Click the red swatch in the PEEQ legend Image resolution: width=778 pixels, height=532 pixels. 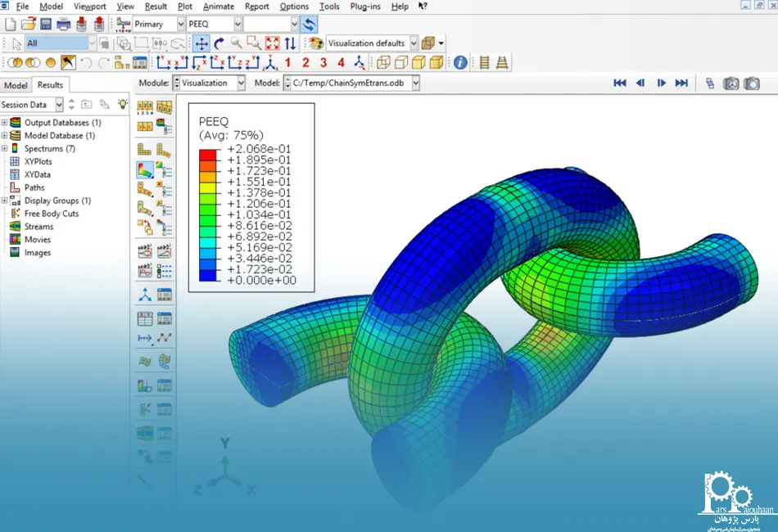coord(207,154)
